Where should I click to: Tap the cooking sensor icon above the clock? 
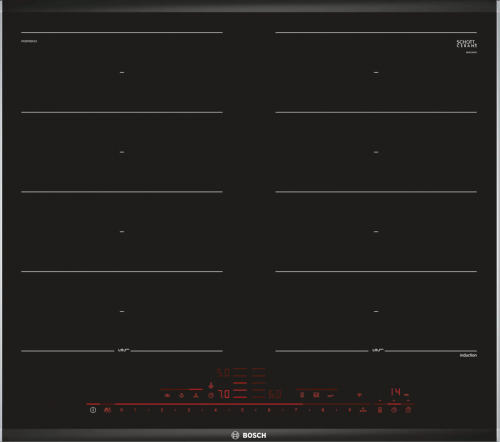[x=211, y=386]
